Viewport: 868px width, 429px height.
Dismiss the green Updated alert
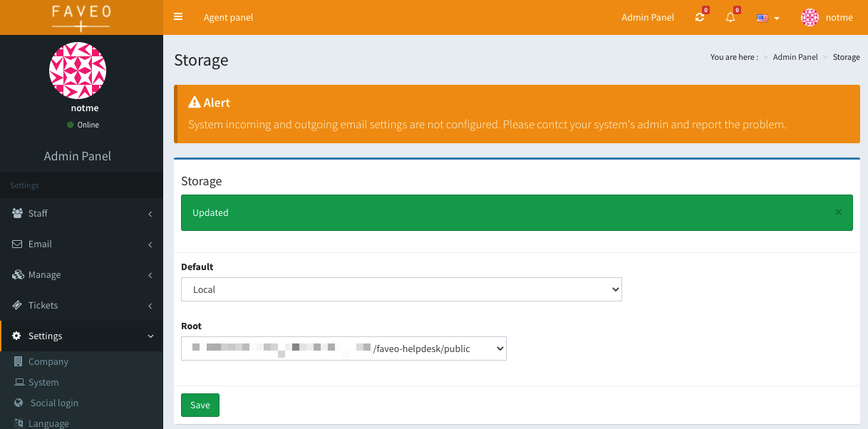[838, 212]
